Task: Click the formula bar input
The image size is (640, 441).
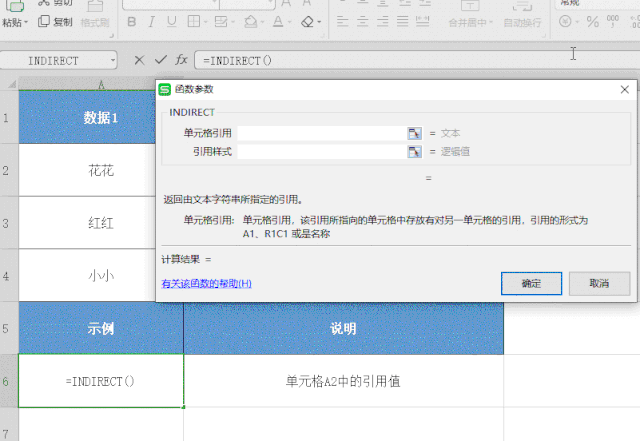Action: (x=417, y=60)
